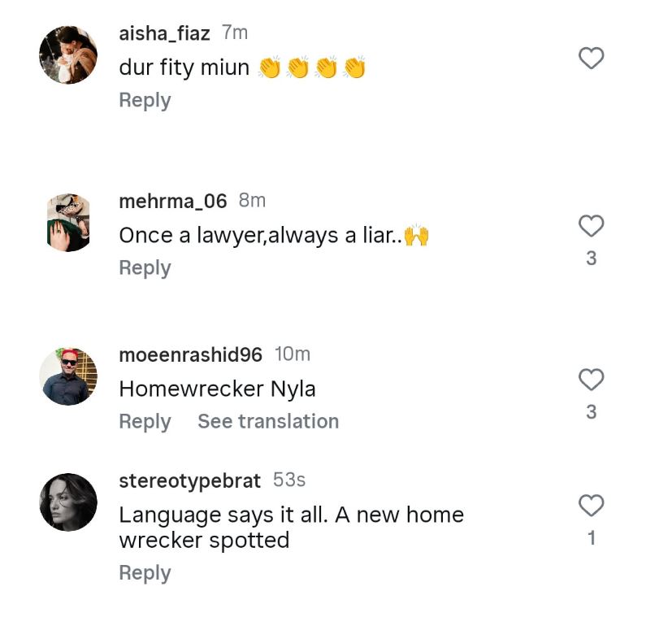Open aisha_fiaz's profile picture

(68, 55)
